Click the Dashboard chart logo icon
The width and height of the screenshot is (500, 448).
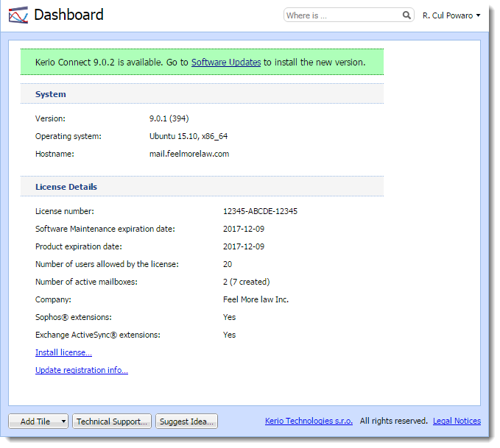pos(18,15)
